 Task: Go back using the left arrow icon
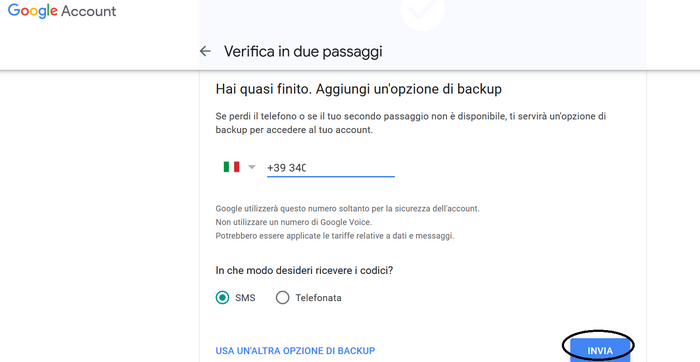pyautogui.click(x=205, y=51)
